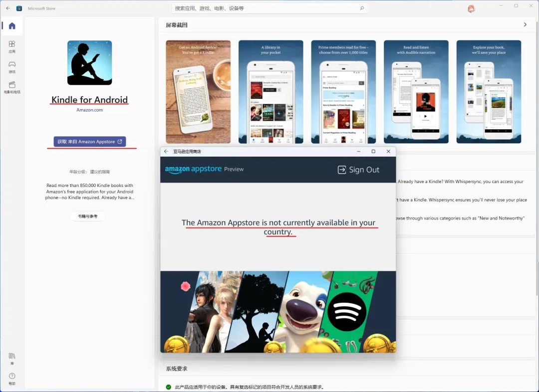Open the Amazon.com publisher link
539x392 pixels.
coord(90,110)
